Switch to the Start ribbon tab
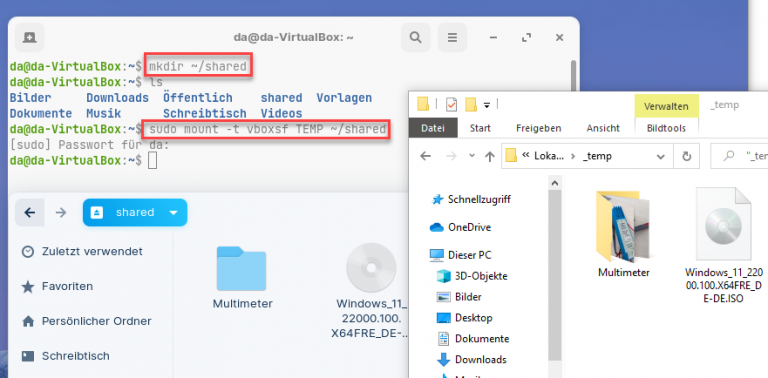 click(480, 128)
